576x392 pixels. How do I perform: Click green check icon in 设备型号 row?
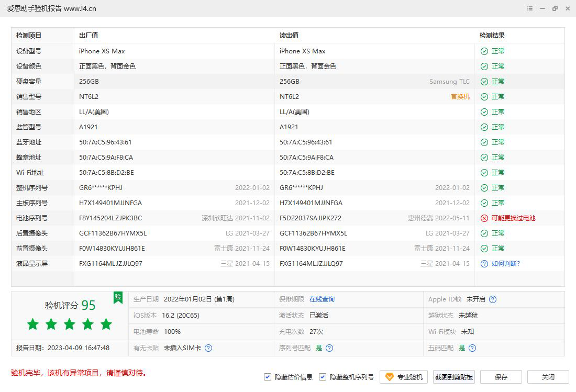pyautogui.click(x=484, y=51)
